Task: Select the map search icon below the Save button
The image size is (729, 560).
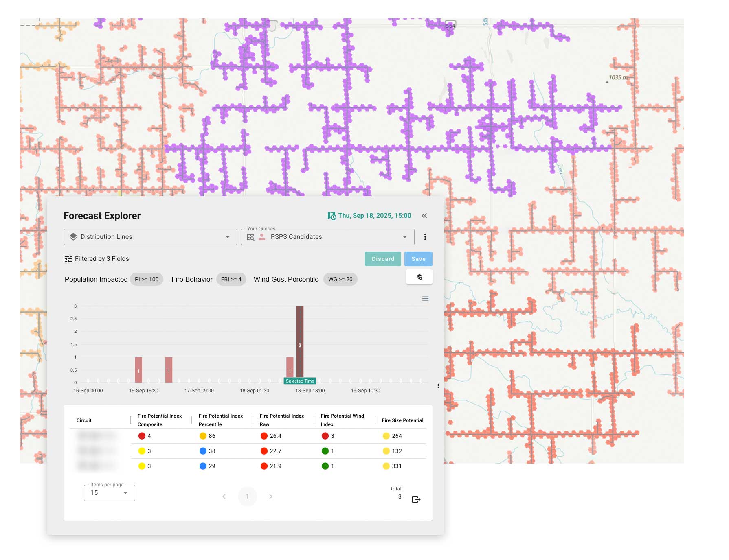Action: click(419, 276)
